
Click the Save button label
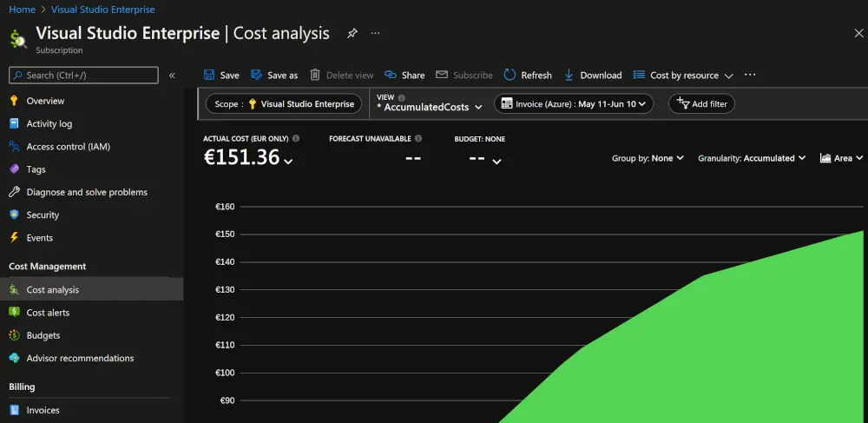click(x=230, y=76)
